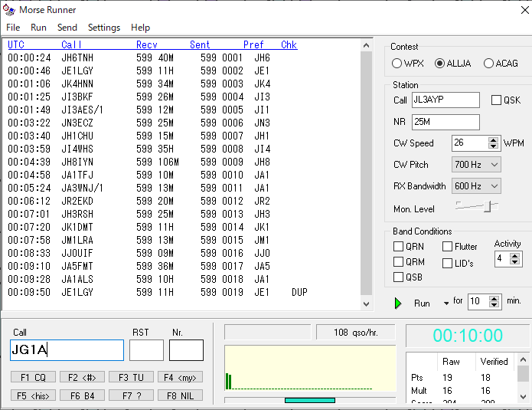The image size is (532, 410).
Task: Open the Send menu
Action: pos(67,28)
